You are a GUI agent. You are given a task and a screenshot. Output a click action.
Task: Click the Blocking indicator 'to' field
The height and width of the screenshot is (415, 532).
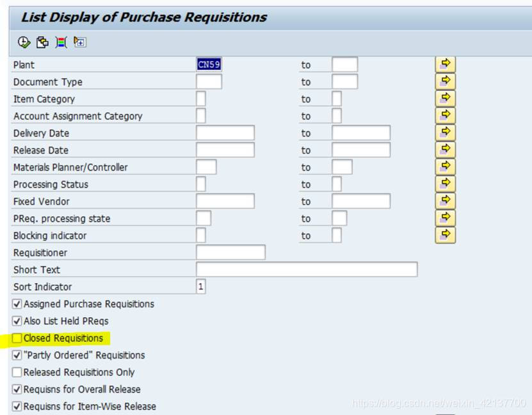pyautogui.click(x=337, y=235)
